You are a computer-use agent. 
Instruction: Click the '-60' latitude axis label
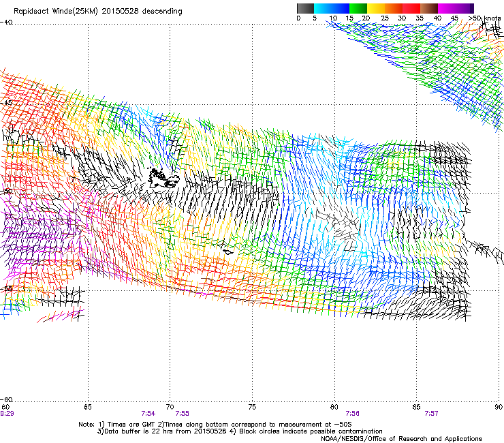[x=6, y=399]
